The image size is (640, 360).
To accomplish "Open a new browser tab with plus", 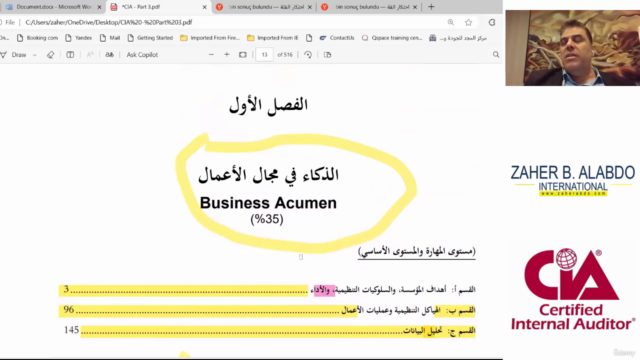I will click(x=431, y=7).
